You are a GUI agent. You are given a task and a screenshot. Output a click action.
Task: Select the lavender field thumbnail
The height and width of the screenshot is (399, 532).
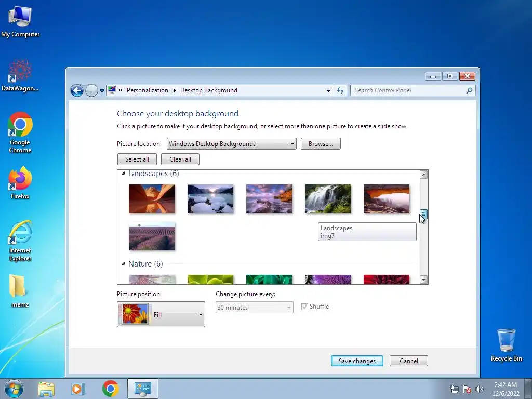(152, 236)
